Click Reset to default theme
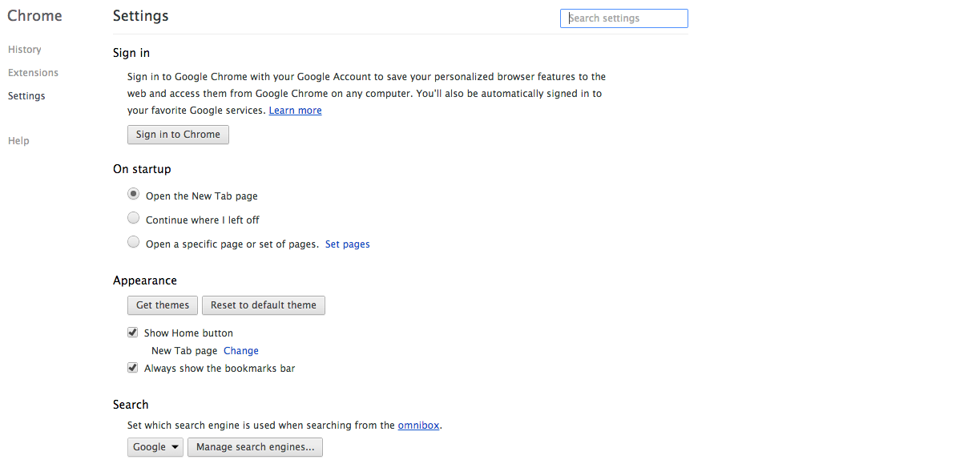This screenshot has height=472, width=980. point(264,305)
